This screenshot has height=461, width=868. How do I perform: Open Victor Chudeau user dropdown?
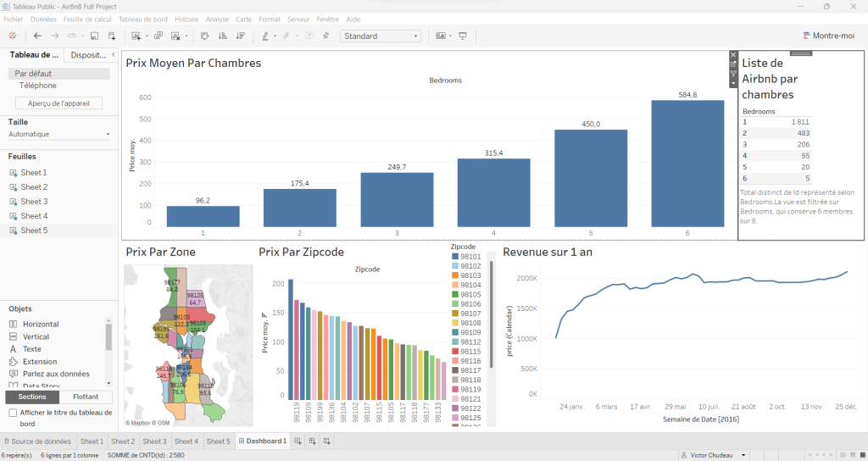click(x=743, y=455)
